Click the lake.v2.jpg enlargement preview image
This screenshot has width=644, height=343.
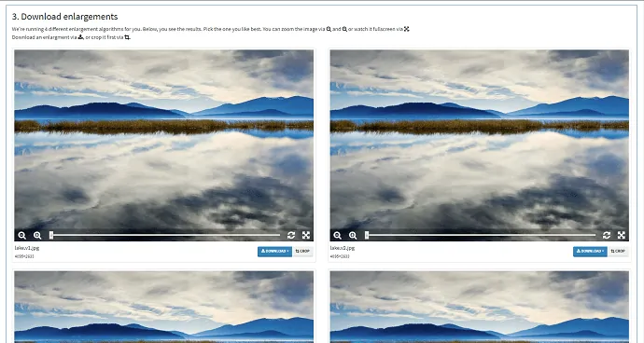(480, 140)
